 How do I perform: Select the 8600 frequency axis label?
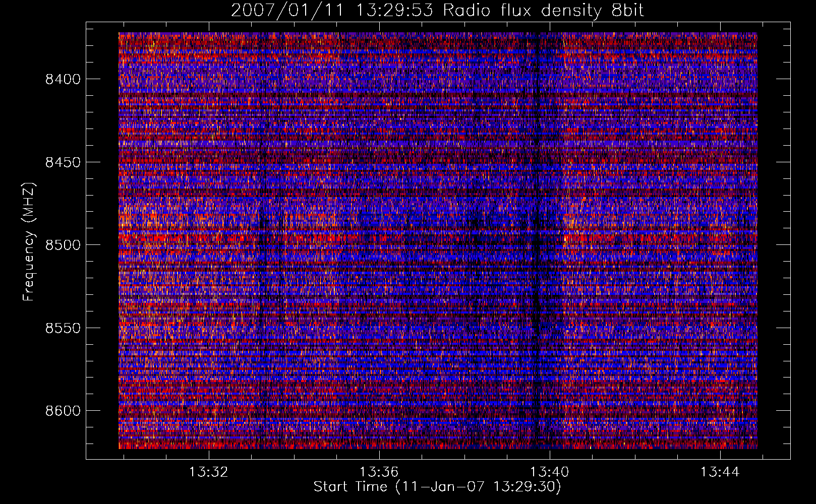click(63, 411)
